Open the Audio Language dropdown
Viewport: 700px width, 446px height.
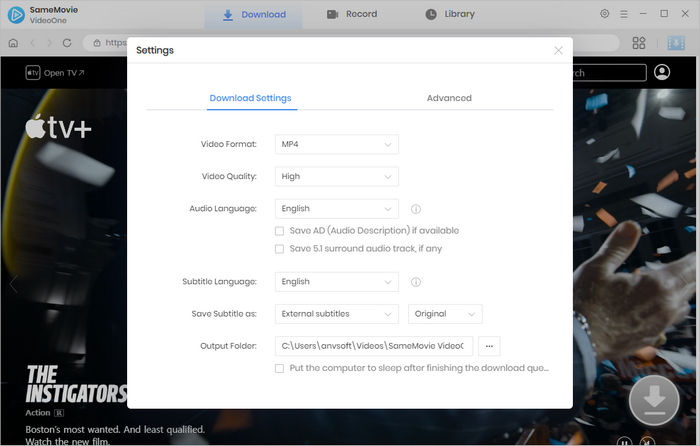(337, 208)
